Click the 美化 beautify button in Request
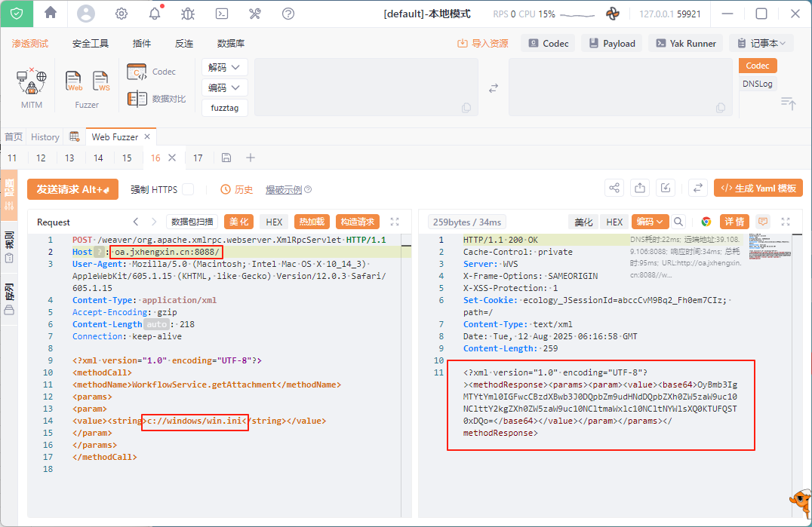 click(238, 222)
